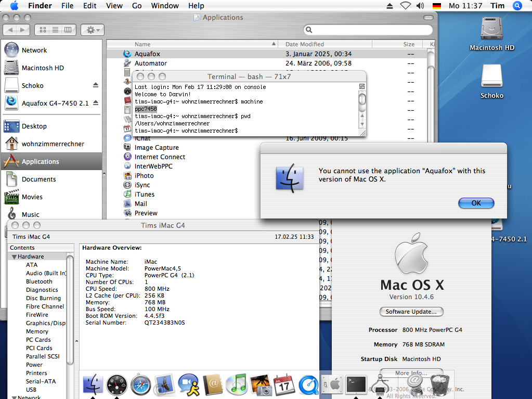Viewport: 532px width, 399px height.
Task: Open the AirPort status menu
Action: (406, 6)
